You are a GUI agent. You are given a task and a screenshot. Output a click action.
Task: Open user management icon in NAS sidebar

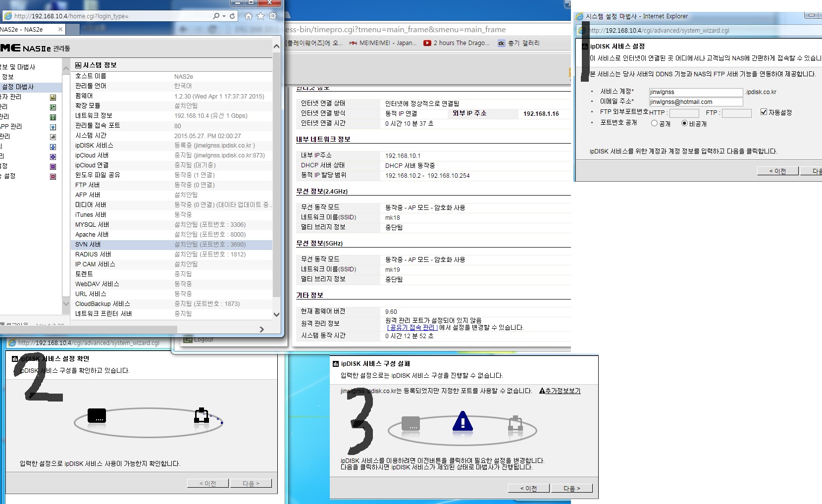(x=53, y=98)
